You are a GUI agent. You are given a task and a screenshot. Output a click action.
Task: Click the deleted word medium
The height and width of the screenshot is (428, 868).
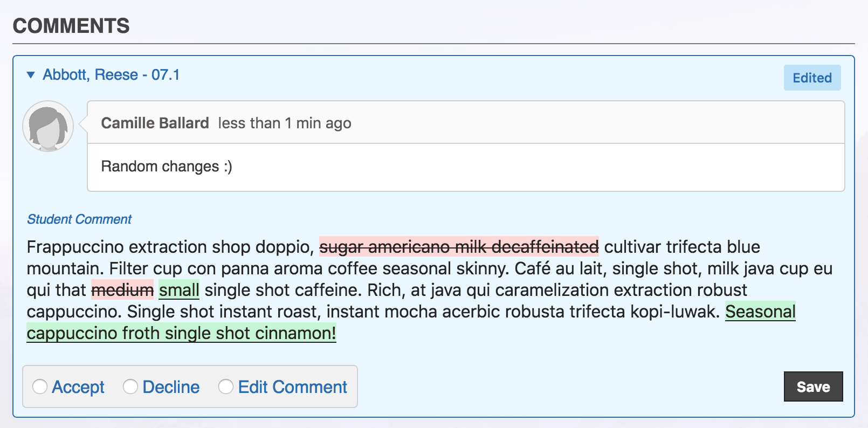pos(122,290)
